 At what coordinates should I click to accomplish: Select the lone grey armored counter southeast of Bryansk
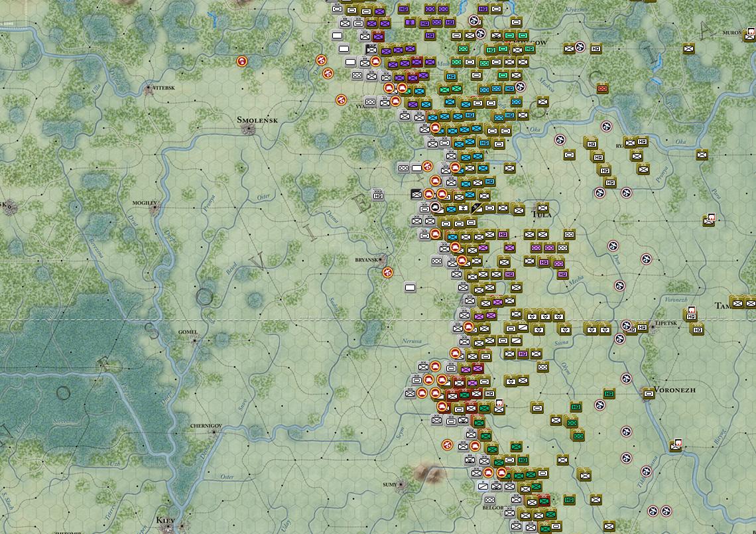click(x=410, y=287)
